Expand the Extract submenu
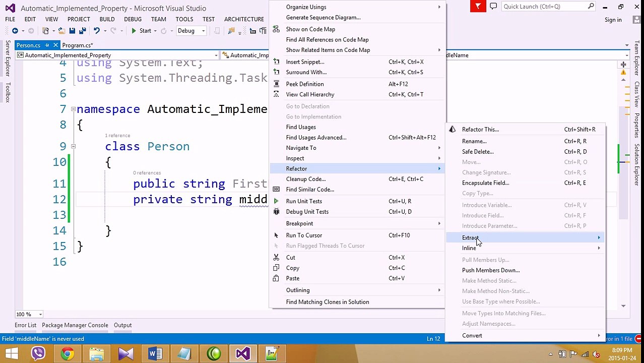 [526, 237]
